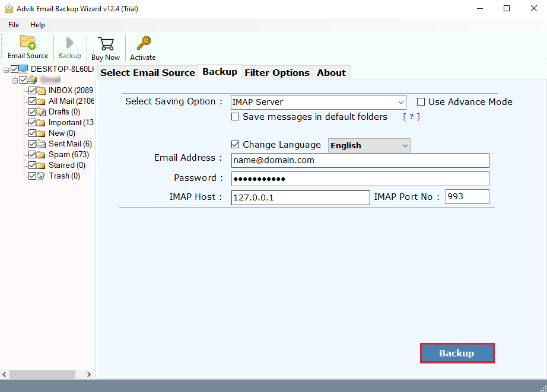Collapse the account mailbox tree node
The height and width of the screenshot is (392, 547).
[15, 81]
